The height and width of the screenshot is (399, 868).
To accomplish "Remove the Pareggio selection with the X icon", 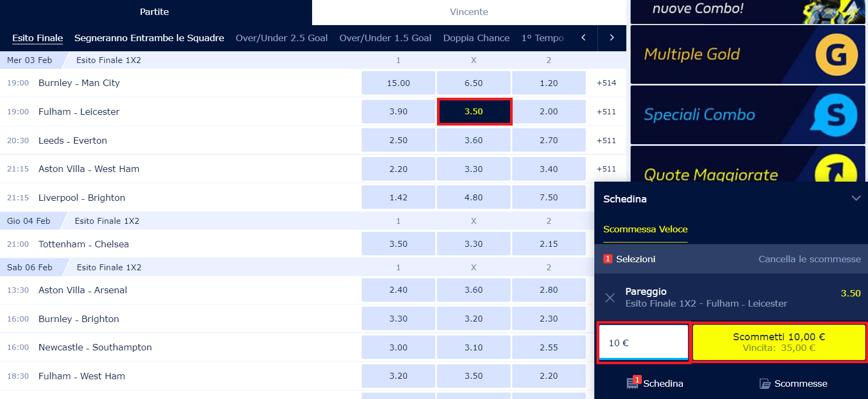I will click(x=610, y=298).
